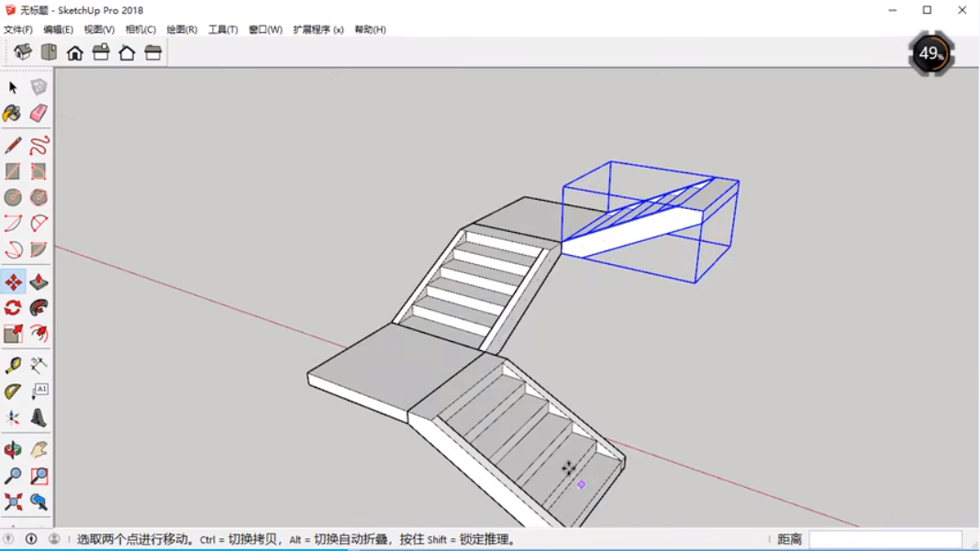Choose the Follow Me tool
980x551 pixels.
pyautogui.click(x=39, y=308)
